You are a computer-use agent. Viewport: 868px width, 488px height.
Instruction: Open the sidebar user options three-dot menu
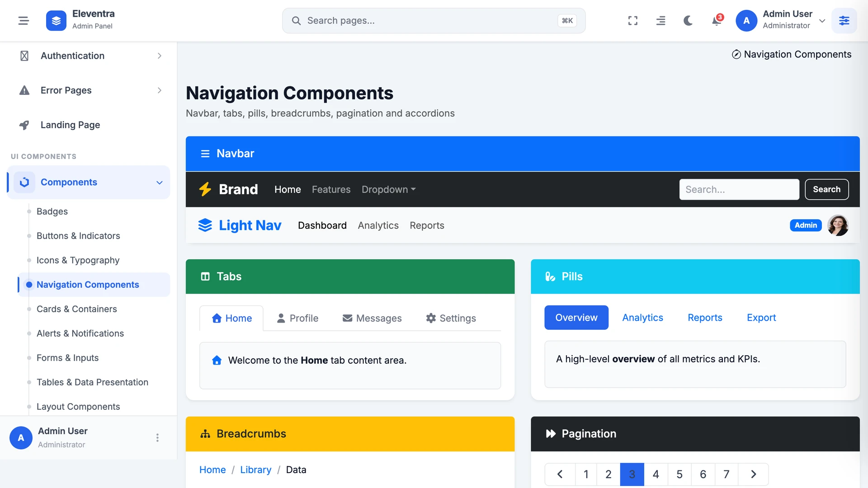[x=157, y=437]
